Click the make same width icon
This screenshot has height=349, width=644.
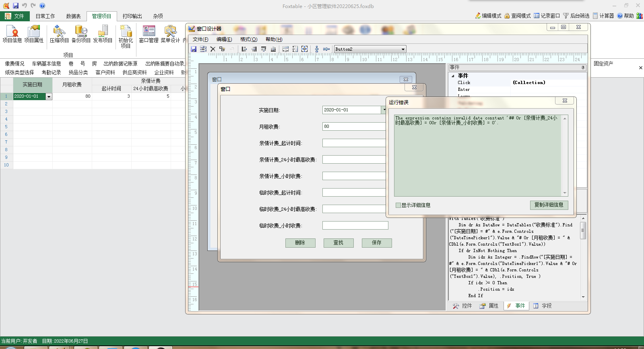pyautogui.click(x=285, y=49)
